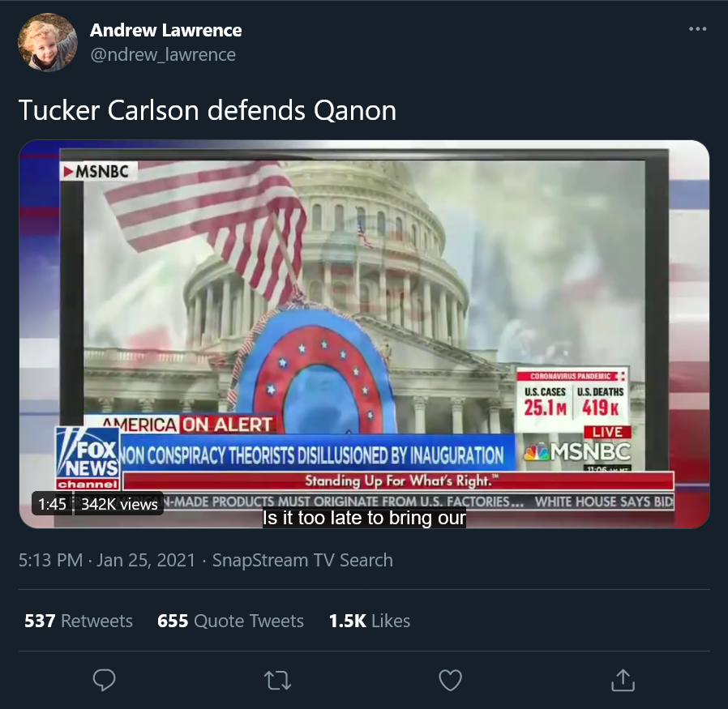View the 655 Quote Tweets list
This screenshot has width=728, height=709.
click(x=230, y=621)
